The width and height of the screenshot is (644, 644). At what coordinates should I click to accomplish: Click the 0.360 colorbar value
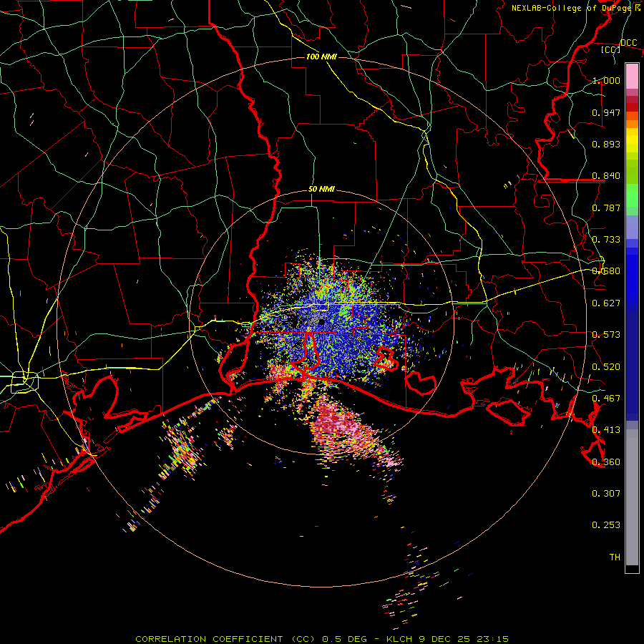pos(606,462)
